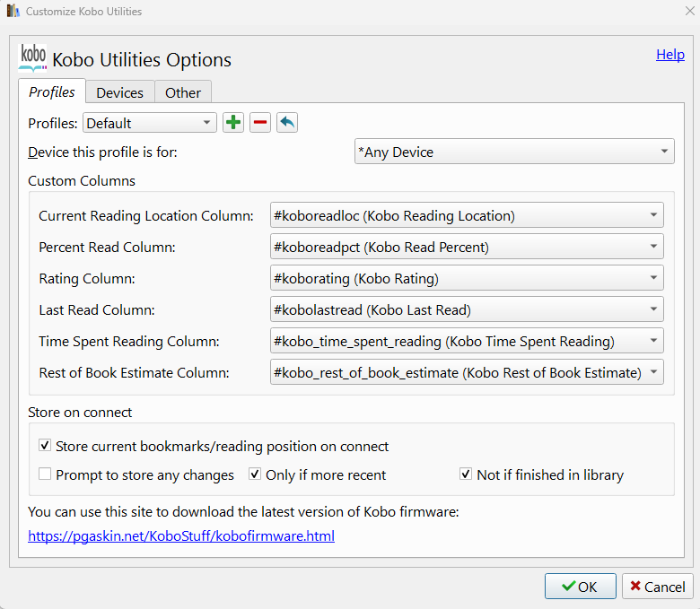This screenshot has width=700, height=609.
Task: Toggle Store current bookmarks on connect checkbox
Action: [x=46, y=446]
